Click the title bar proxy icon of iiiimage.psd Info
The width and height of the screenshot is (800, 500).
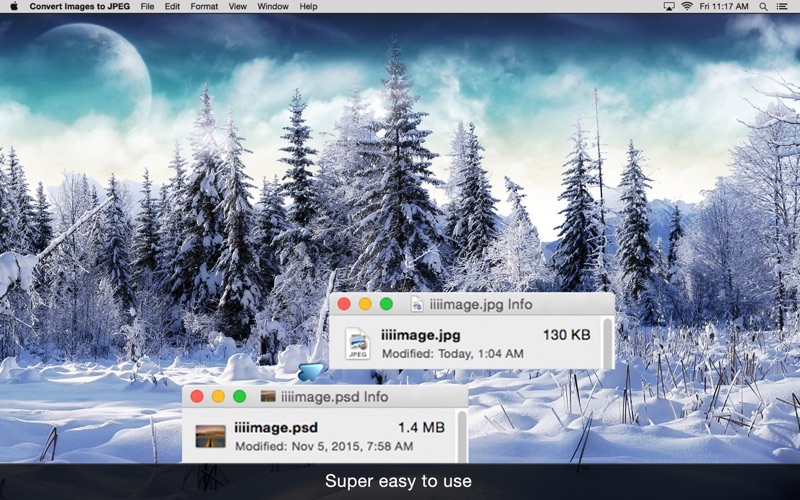point(268,396)
